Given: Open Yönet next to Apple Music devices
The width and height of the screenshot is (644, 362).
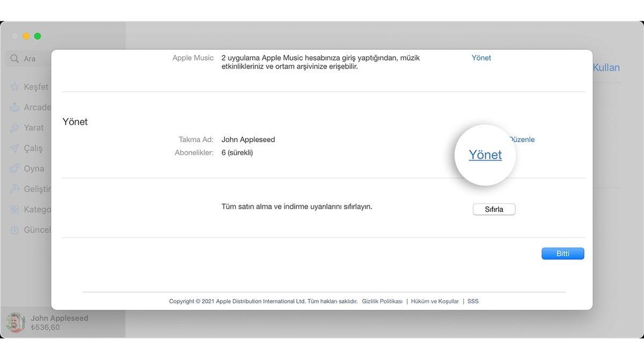Looking at the screenshot, I should coord(481,57).
